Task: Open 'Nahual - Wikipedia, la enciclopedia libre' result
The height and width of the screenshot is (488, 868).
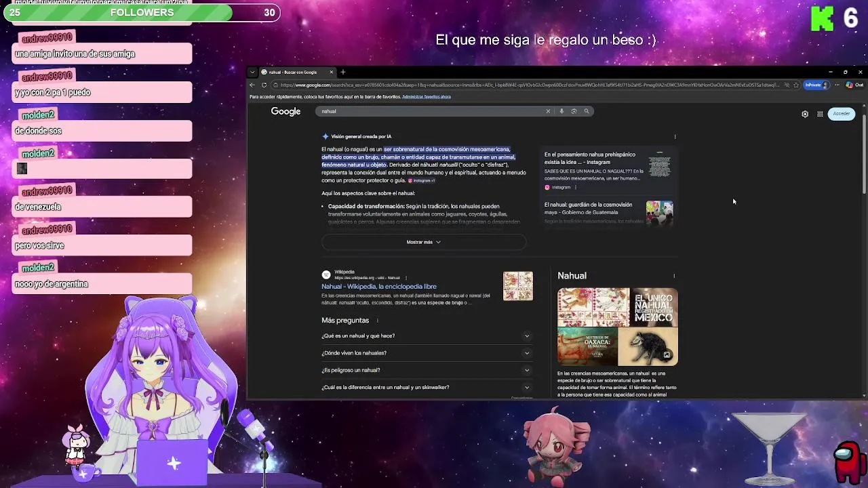Action: pyautogui.click(x=379, y=287)
